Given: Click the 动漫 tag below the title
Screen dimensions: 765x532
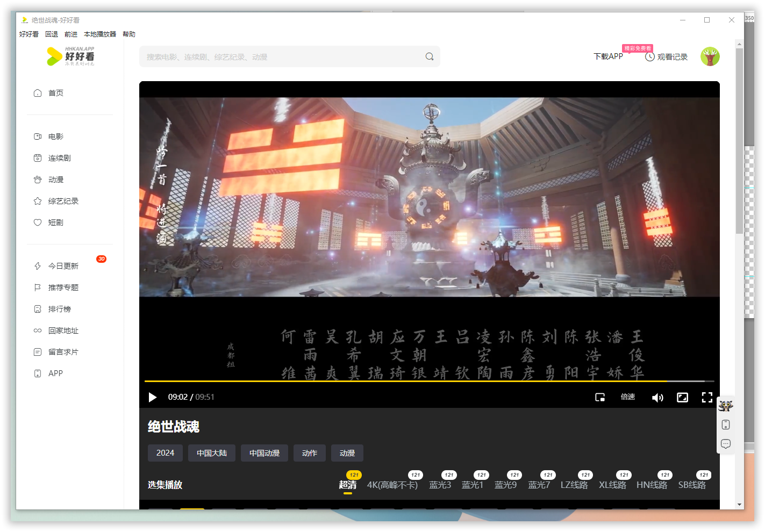Looking at the screenshot, I should coord(347,453).
